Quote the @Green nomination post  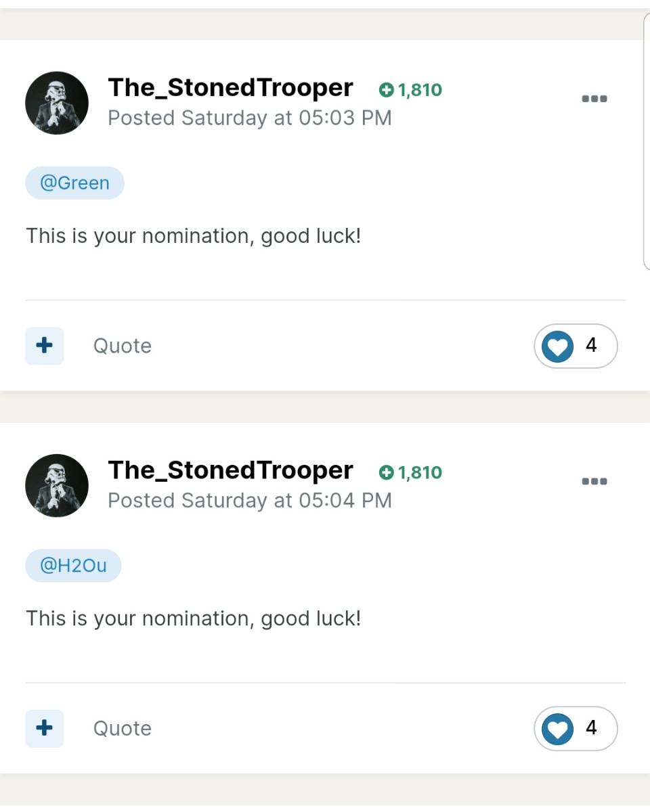(x=123, y=346)
